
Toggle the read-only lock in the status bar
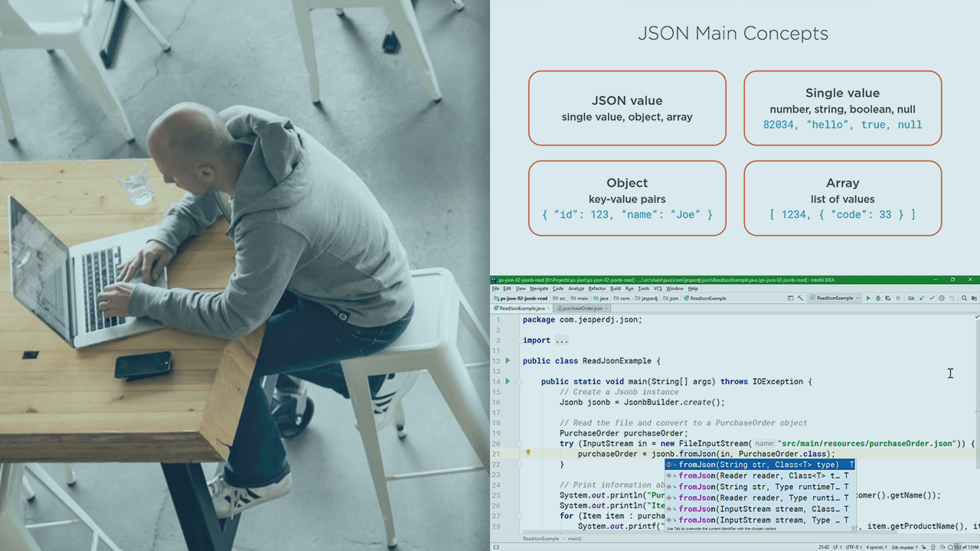(923, 546)
